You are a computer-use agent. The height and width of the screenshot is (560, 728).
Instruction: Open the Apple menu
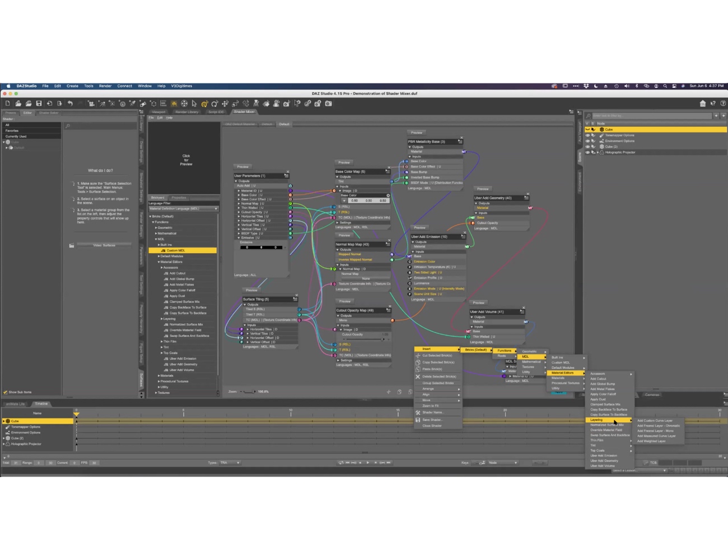pos(8,86)
